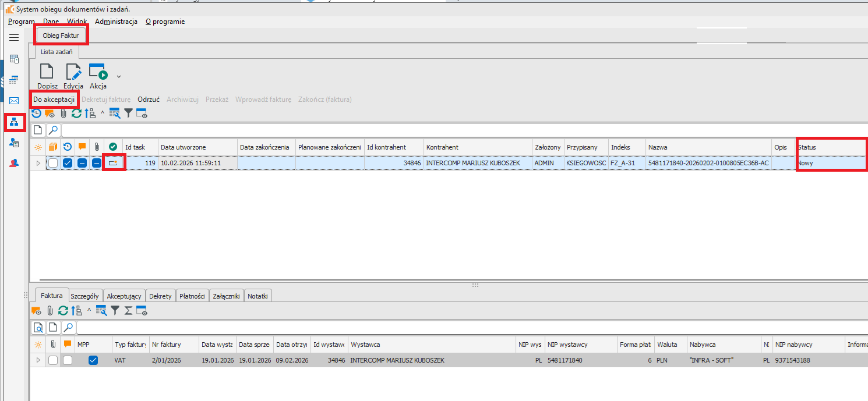Check the empty first checkbox of task 119
The image size is (868, 401).
click(x=53, y=164)
